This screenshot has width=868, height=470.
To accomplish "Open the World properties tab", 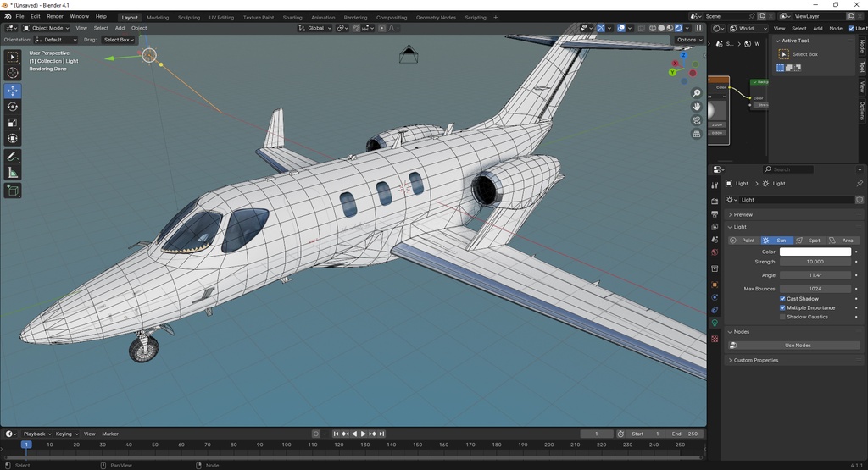I will point(715,252).
